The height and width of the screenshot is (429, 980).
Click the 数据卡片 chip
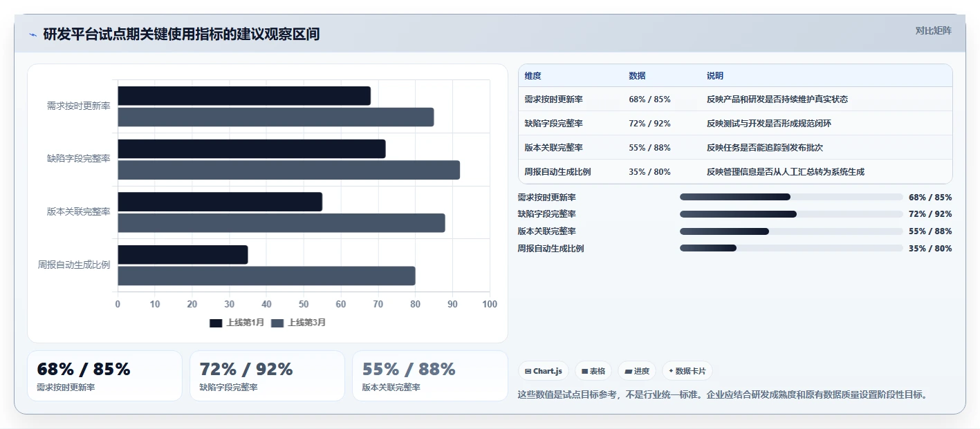pos(687,371)
